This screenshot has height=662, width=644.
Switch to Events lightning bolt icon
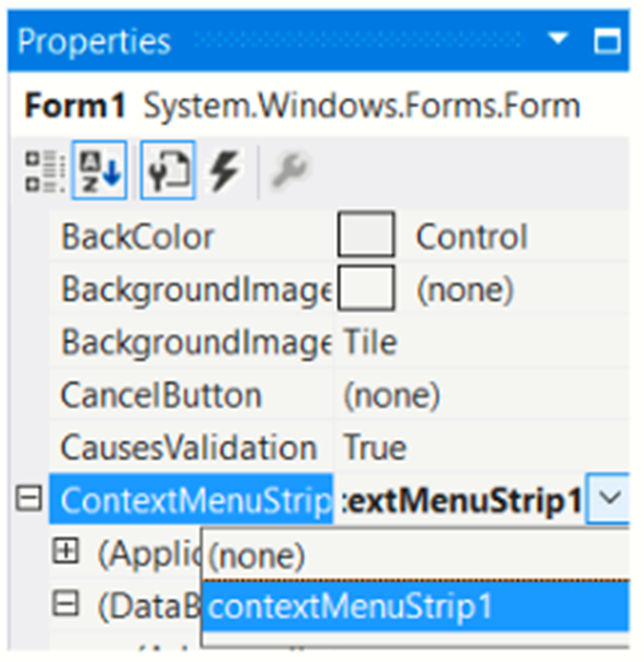click(x=225, y=173)
